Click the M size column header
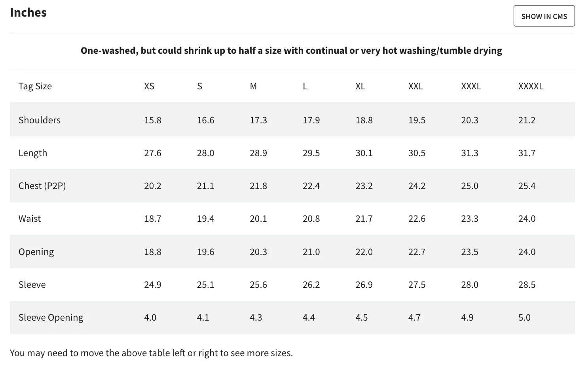This screenshot has width=588, height=374. pos(253,86)
